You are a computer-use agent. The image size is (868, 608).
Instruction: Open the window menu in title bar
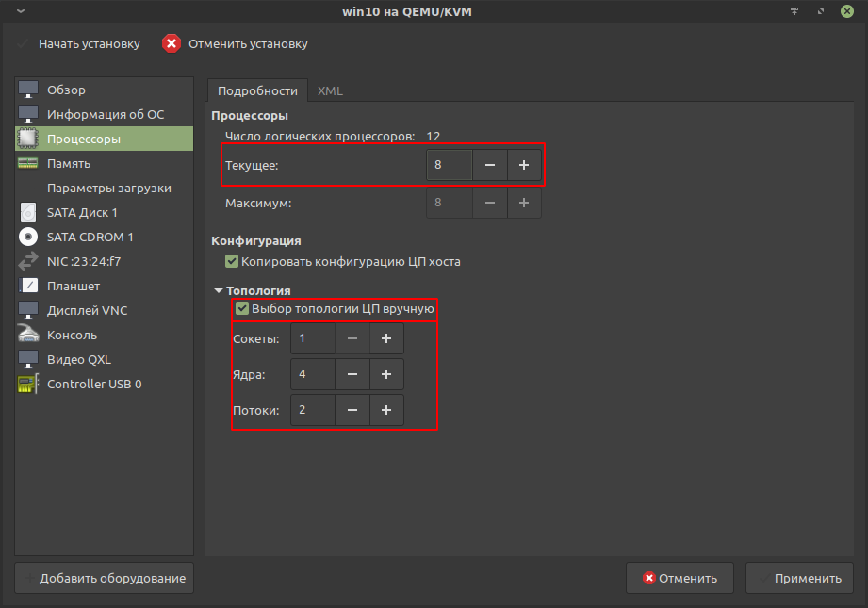coord(21,10)
